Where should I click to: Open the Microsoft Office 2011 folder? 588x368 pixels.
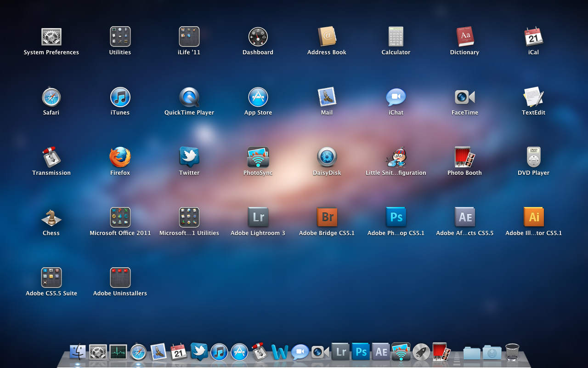click(x=120, y=218)
